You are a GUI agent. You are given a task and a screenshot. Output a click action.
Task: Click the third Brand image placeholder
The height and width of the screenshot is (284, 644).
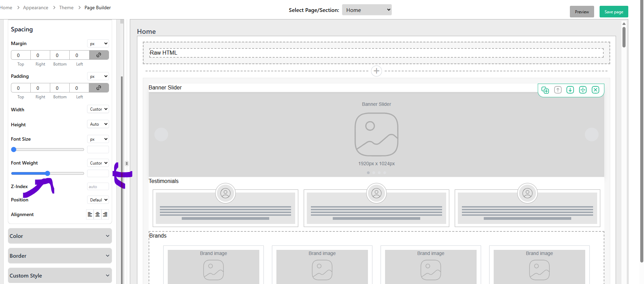431,267
